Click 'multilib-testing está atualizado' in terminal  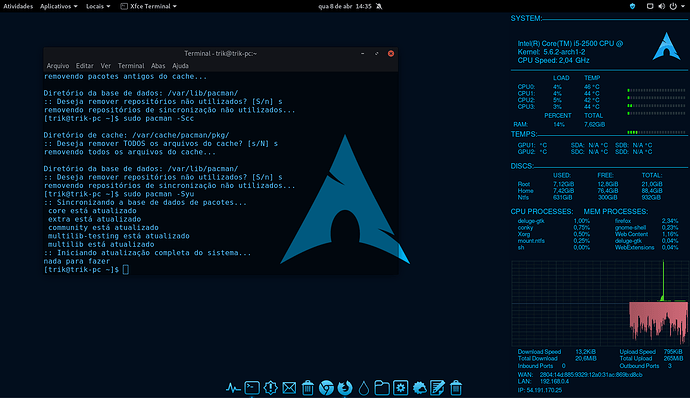[119, 236]
